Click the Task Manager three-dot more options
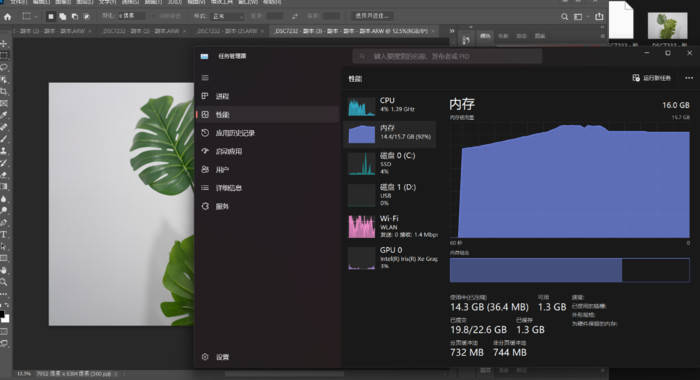Viewport: 700px width, 380px height. pyautogui.click(x=689, y=78)
